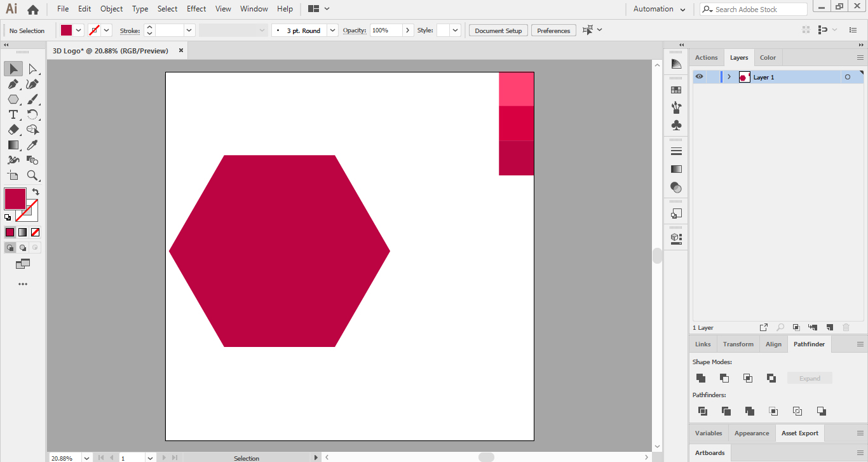The height and width of the screenshot is (462, 868).
Task: Switch paint mode to Gradient
Action: click(x=22, y=232)
